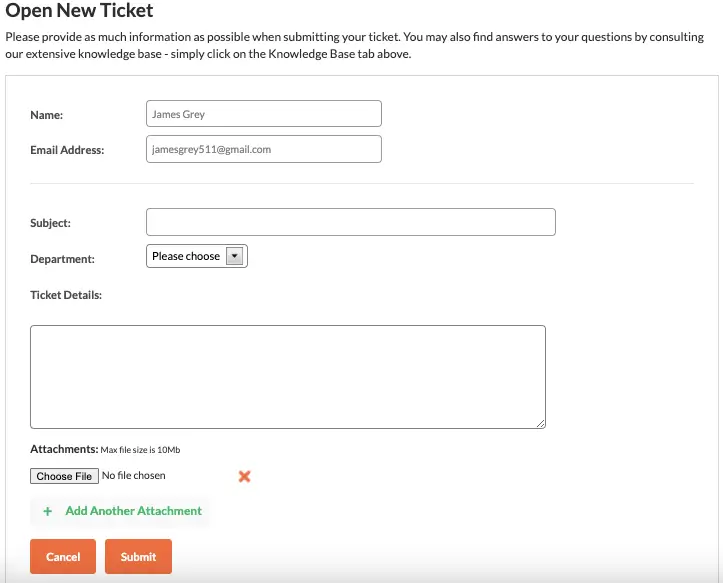Click the Add Another Attachment link
This screenshot has width=723, height=583.
pyautogui.click(x=133, y=511)
